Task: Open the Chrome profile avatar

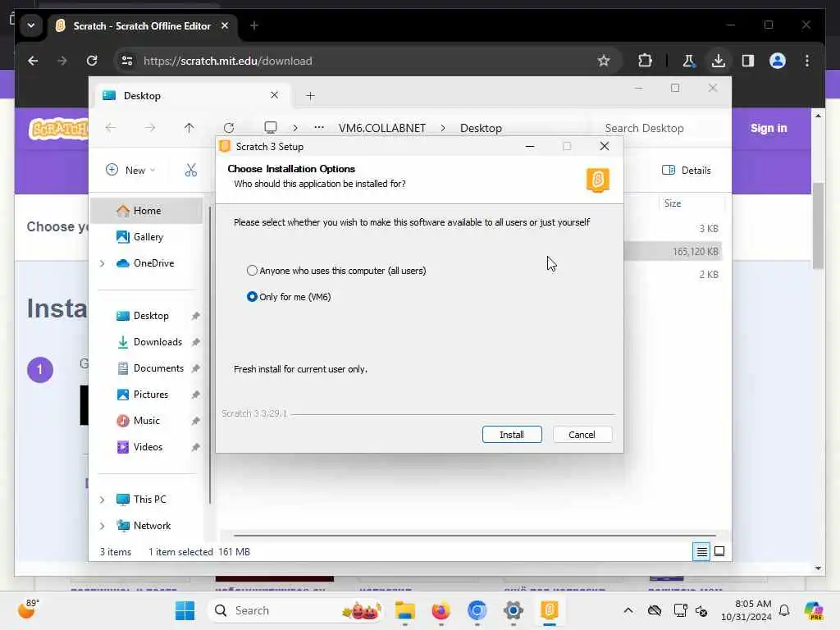Action: point(778,61)
